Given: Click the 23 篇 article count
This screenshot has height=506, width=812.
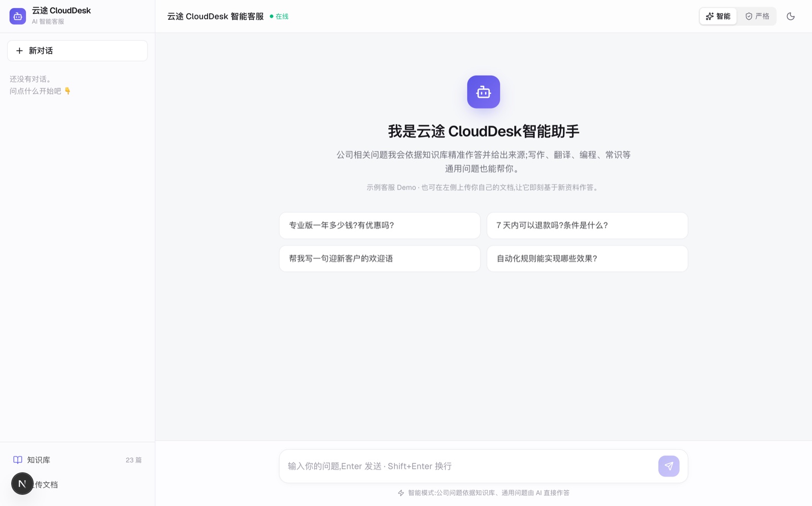Looking at the screenshot, I should pyautogui.click(x=133, y=460).
